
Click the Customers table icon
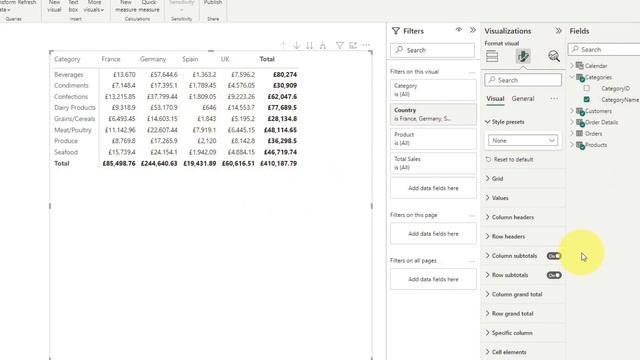coord(580,111)
